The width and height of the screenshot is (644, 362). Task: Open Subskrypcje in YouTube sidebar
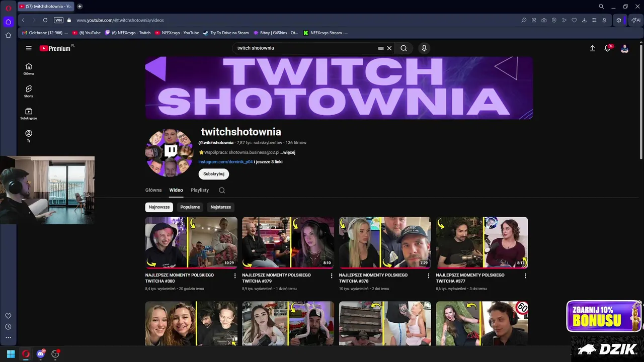tap(29, 114)
